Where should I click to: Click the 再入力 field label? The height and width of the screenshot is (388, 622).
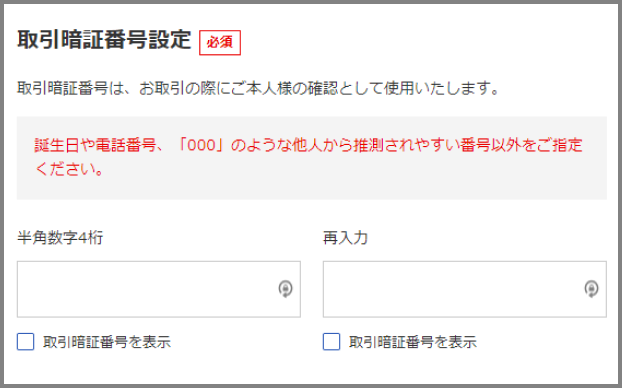tap(346, 238)
